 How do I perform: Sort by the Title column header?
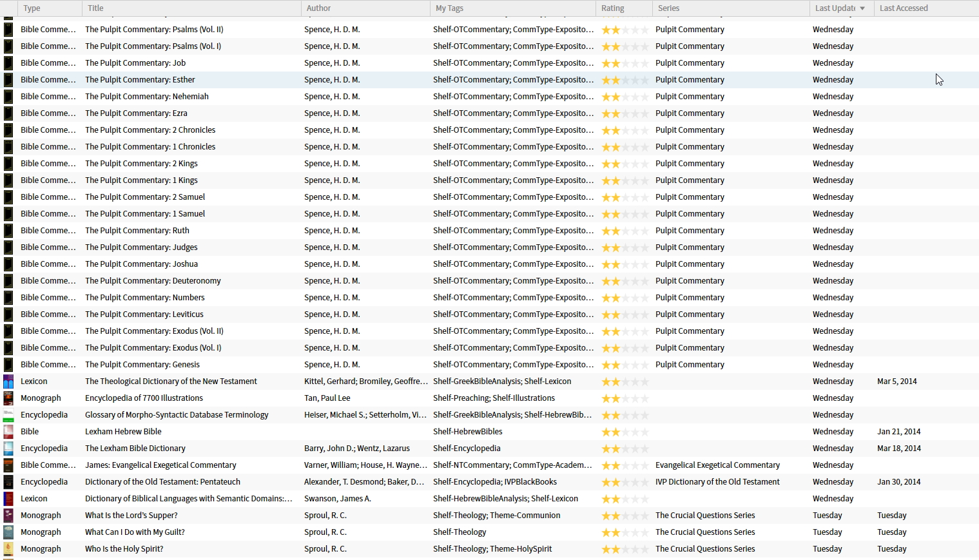pos(191,8)
